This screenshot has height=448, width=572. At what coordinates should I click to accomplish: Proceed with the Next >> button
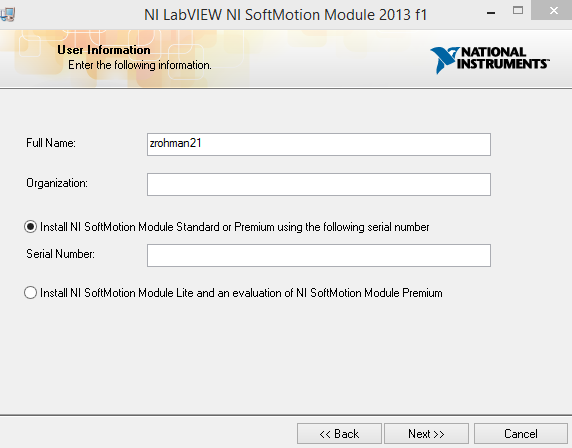426,433
